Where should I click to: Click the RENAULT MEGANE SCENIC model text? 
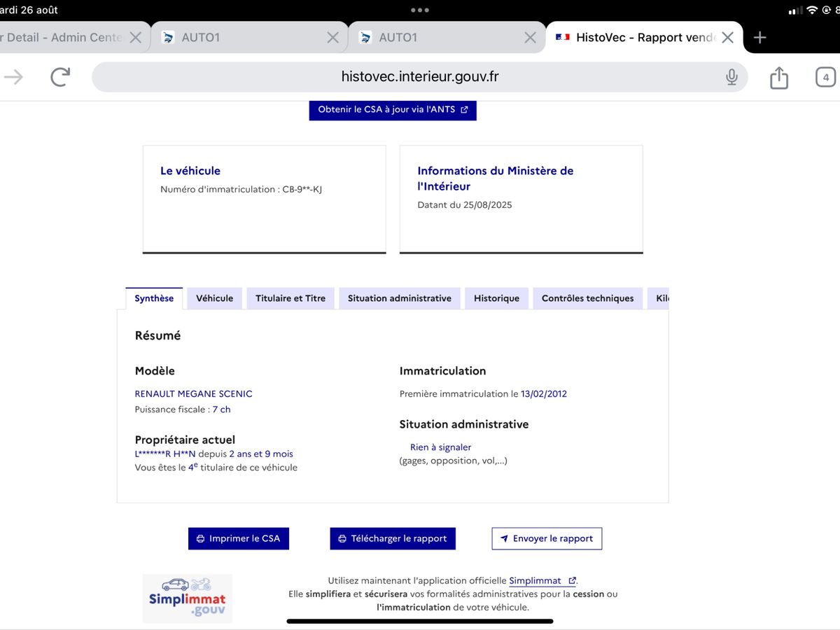[x=193, y=394]
